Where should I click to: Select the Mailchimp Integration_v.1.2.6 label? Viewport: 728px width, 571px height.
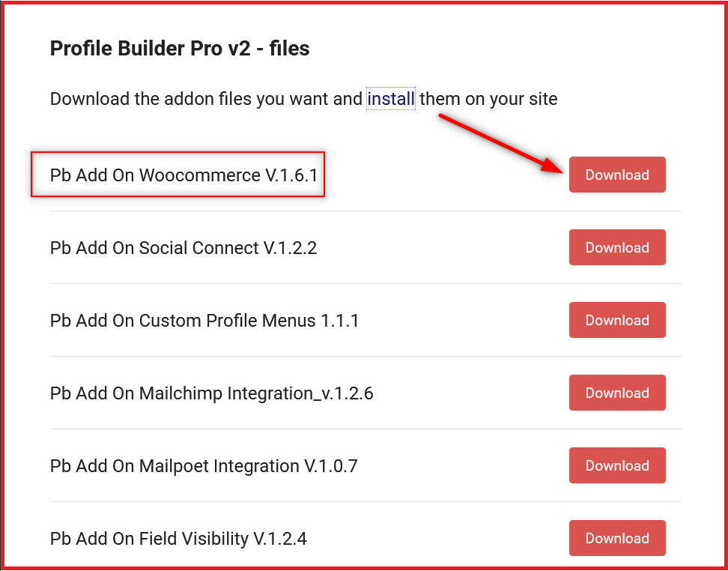tap(211, 393)
